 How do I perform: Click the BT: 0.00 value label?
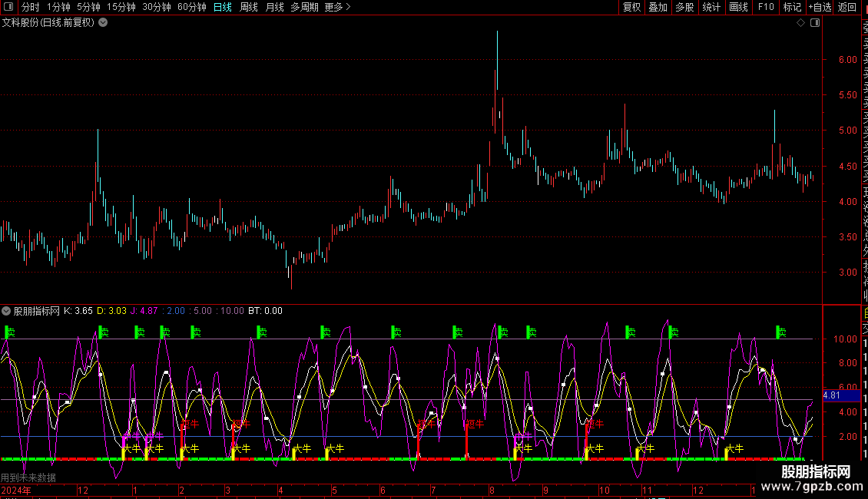(x=265, y=311)
